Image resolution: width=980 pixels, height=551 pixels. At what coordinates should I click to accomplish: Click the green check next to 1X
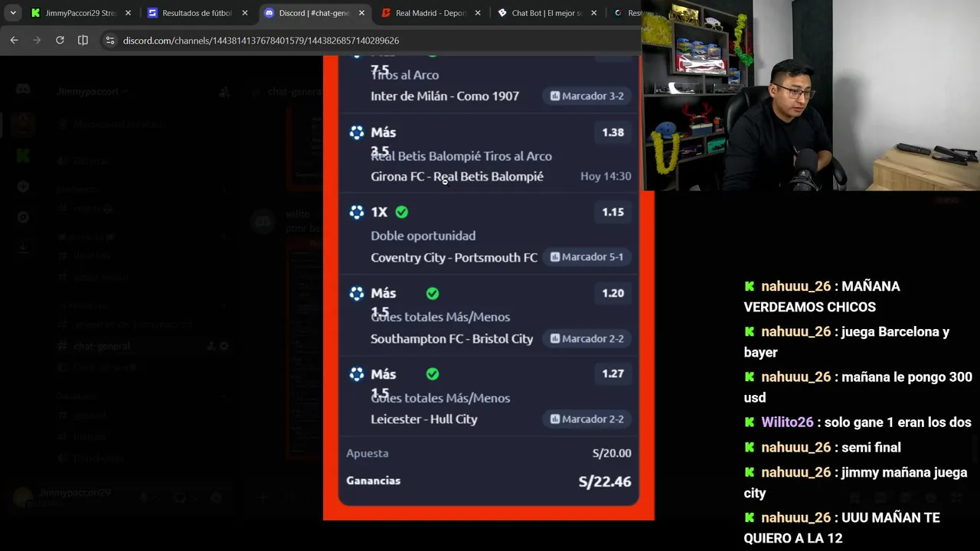[x=402, y=212]
